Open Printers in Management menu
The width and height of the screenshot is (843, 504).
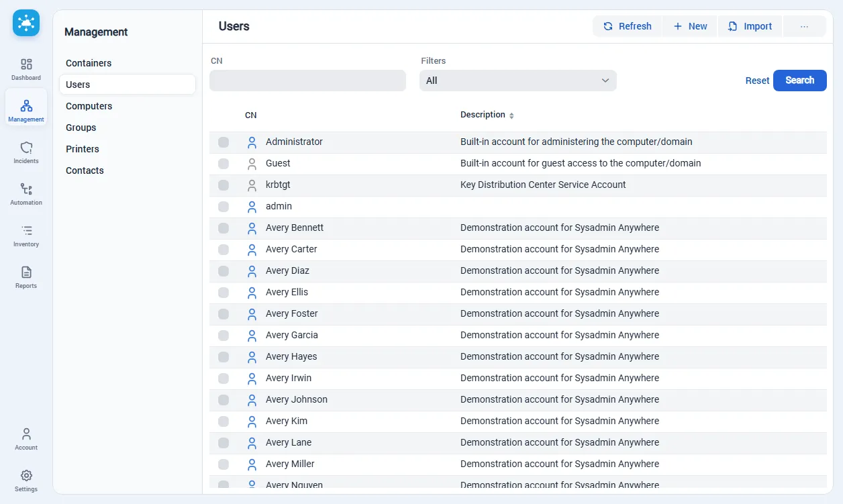128,149
